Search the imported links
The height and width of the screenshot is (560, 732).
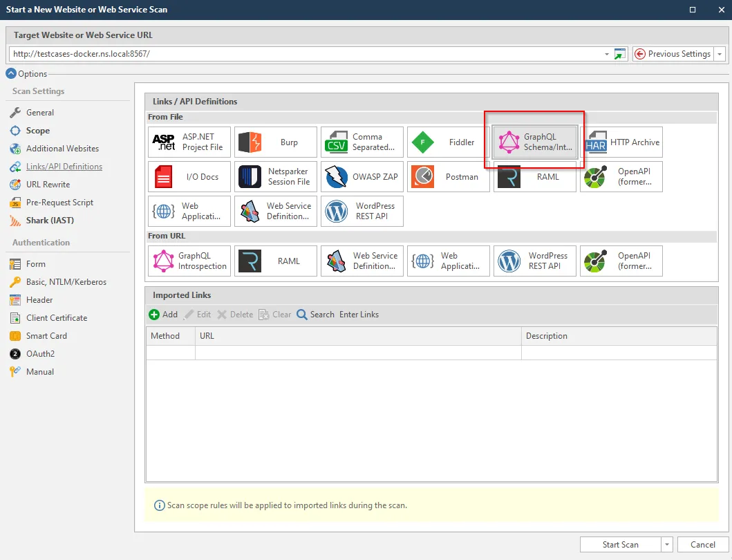[316, 315]
